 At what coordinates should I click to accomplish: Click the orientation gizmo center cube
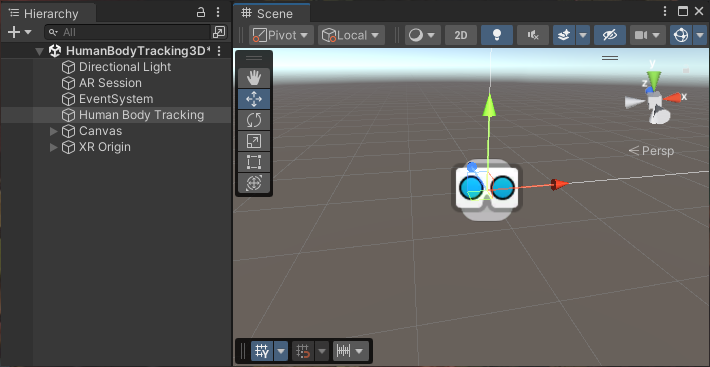click(654, 100)
